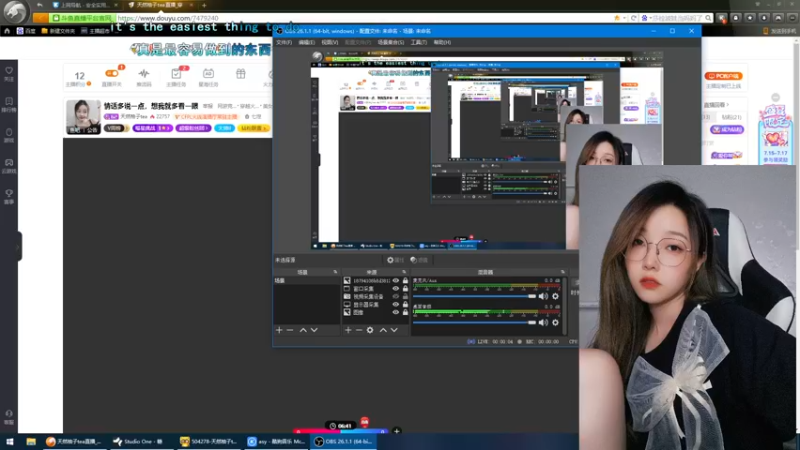Open OBS View menu
Screen dimensions: 800x450
click(x=330, y=42)
